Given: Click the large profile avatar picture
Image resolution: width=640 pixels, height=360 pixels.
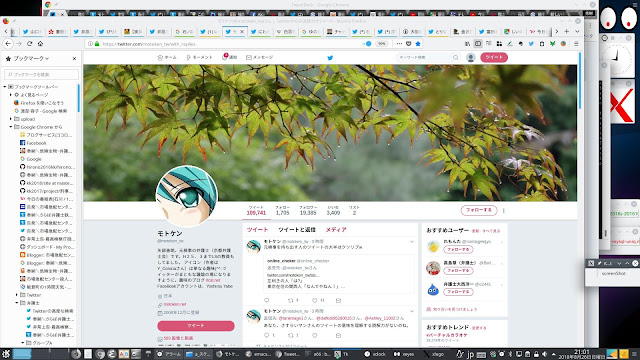Looking at the screenshot, I should 187,196.
